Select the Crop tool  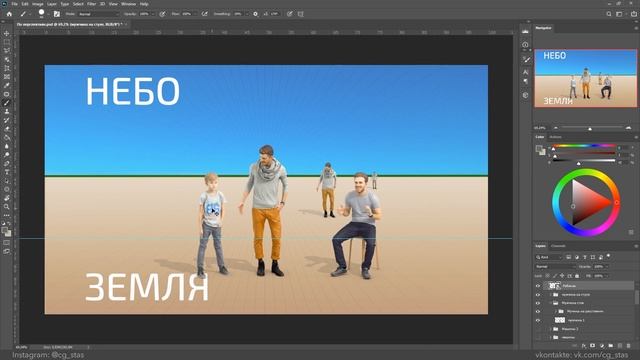7,68
